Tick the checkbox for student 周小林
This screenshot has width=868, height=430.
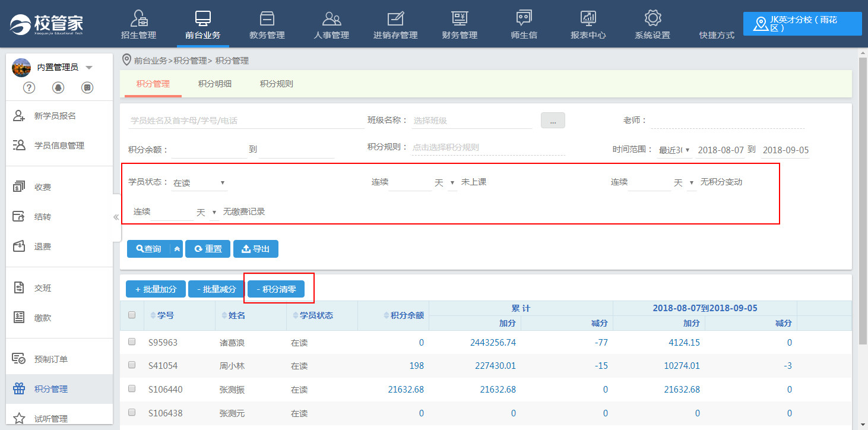[x=132, y=365]
